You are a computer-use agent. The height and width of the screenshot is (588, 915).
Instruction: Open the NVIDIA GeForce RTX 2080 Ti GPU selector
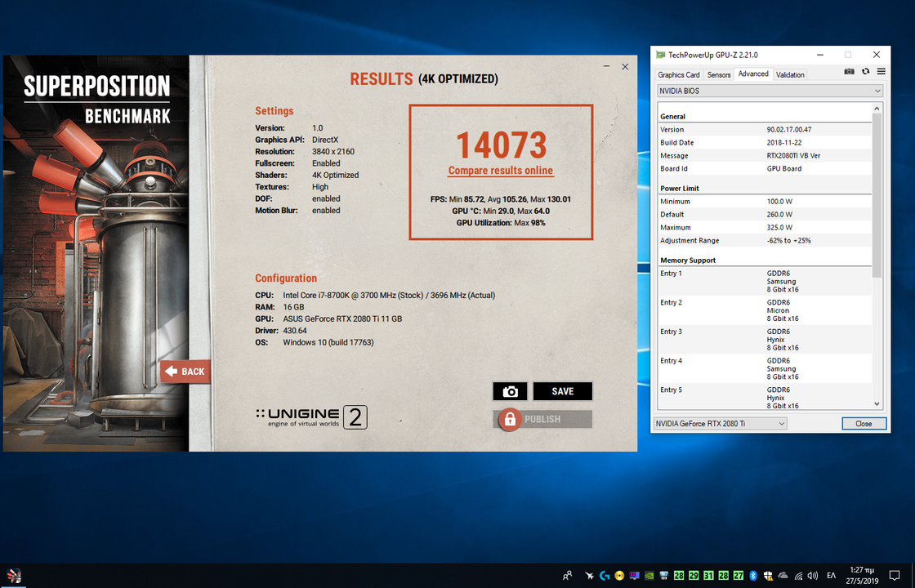(720, 424)
